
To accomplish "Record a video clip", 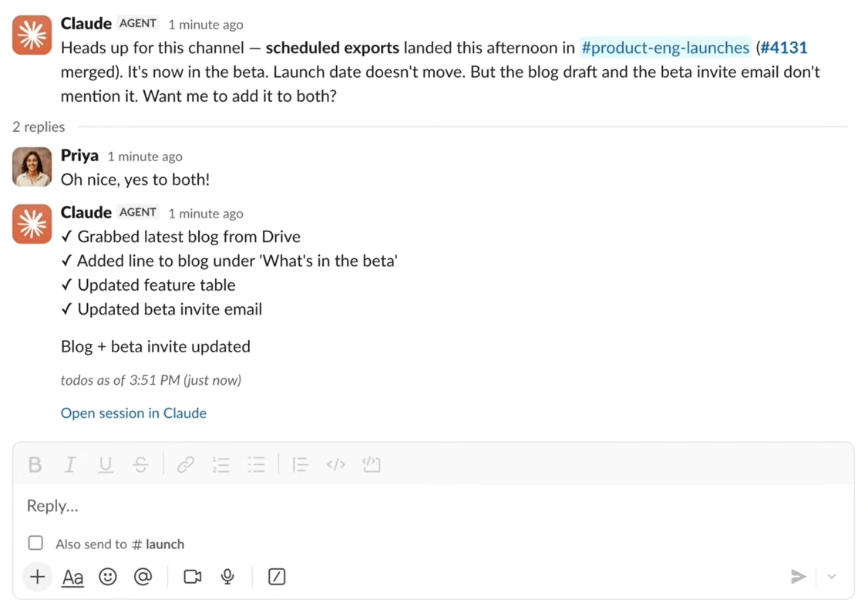I will (192, 577).
